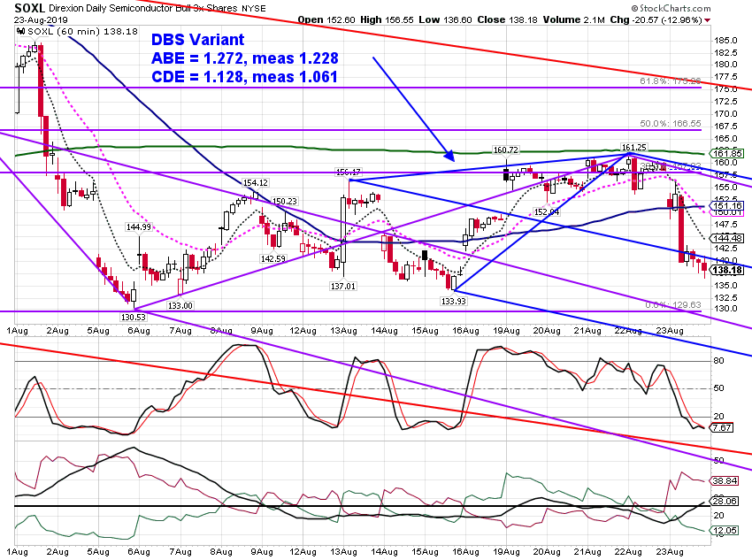Click the 'Direxion Daily Semiconductor Bull 3x Shares' name
This screenshot has height=560, width=752.
pyautogui.click(x=143, y=8)
